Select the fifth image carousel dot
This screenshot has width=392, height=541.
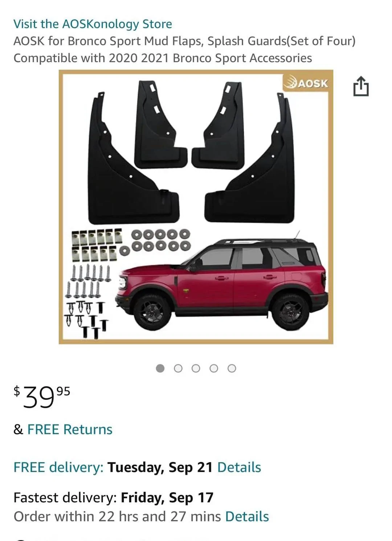232,368
